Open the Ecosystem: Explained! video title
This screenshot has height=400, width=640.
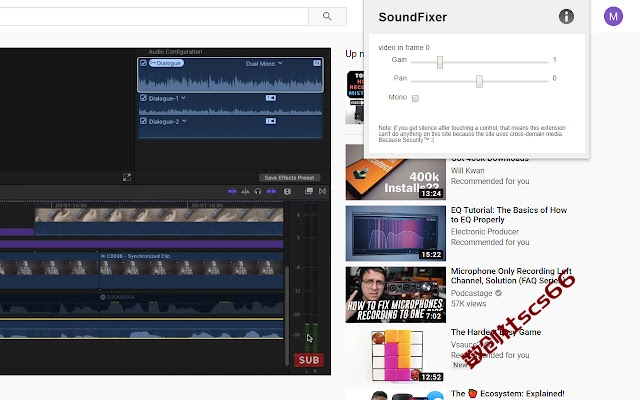[508, 393]
